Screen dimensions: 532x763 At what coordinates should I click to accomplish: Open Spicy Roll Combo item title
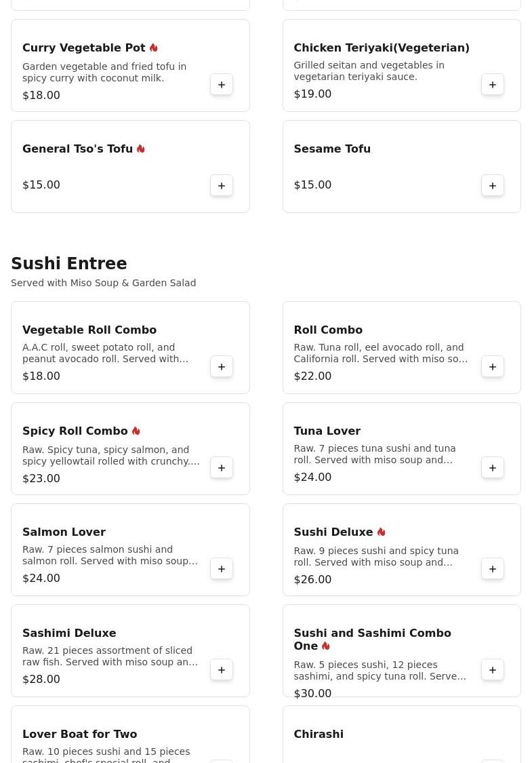(75, 431)
